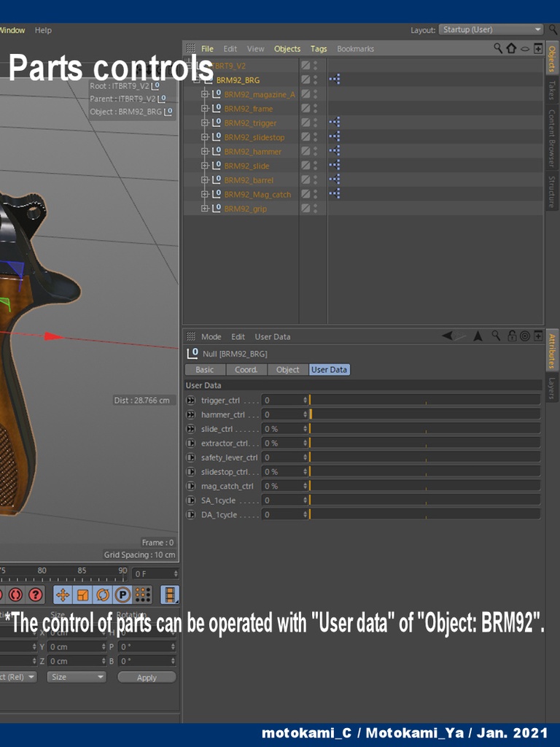This screenshot has width=560, height=747.
Task: Click the filmstrip render settings icon
Action: (x=170, y=595)
